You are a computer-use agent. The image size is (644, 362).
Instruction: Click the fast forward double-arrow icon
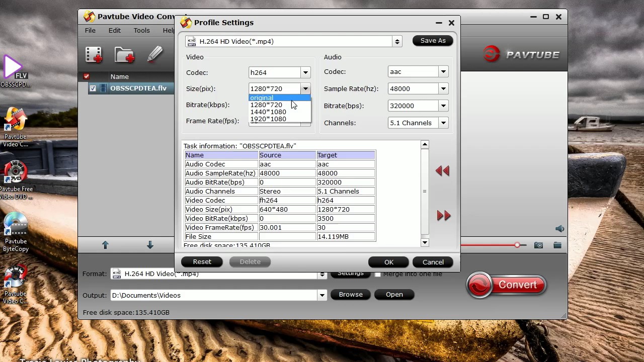click(443, 216)
